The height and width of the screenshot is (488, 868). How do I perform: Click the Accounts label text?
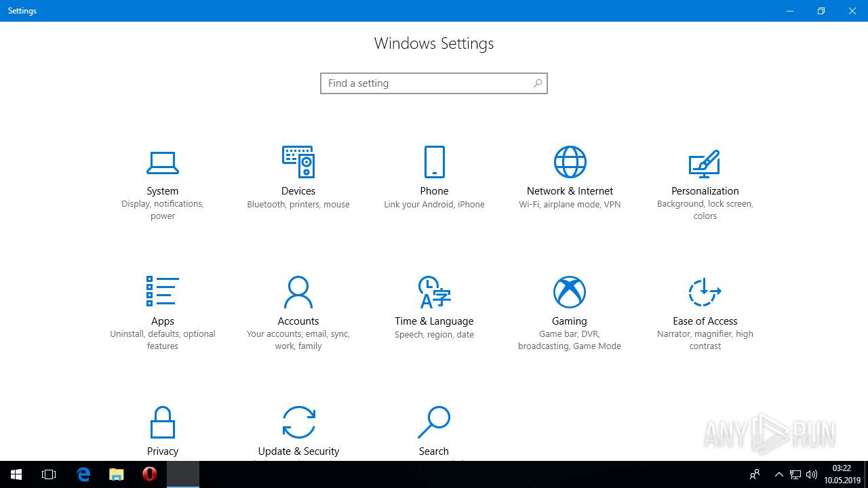(x=298, y=321)
